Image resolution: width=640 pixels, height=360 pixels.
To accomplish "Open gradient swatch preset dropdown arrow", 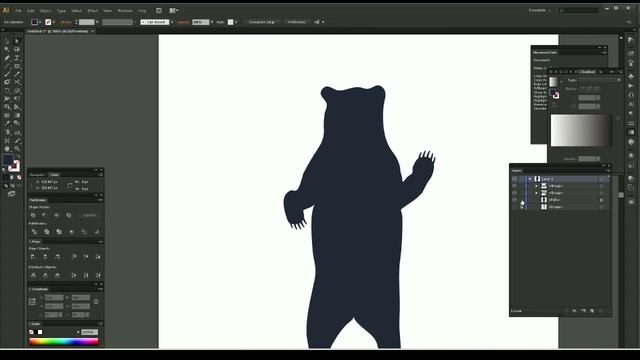I will coord(562,81).
